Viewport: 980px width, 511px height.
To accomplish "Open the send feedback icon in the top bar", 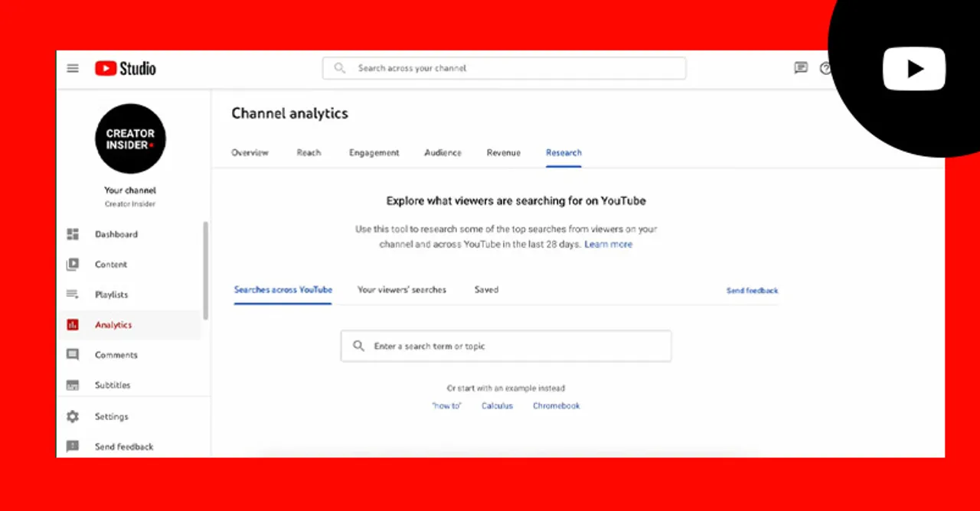I will click(x=801, y=68).
